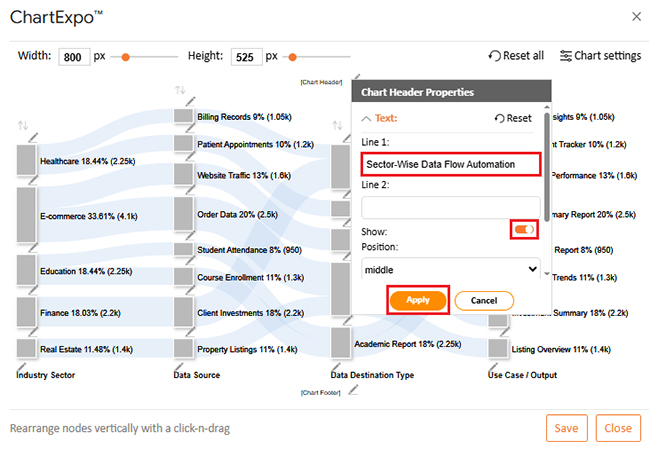This screenshot has width=650, height=457.
Task: Cancel the header properties changes
Action: click(x=484, y=300)
